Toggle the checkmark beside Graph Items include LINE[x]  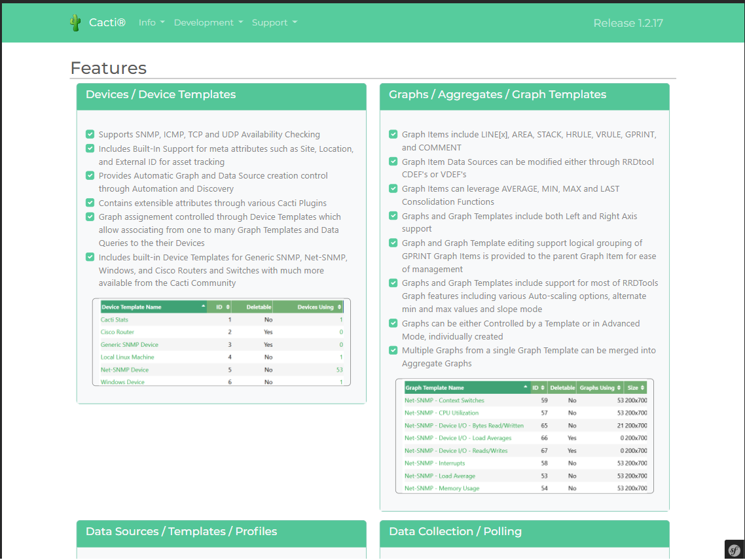393,134
